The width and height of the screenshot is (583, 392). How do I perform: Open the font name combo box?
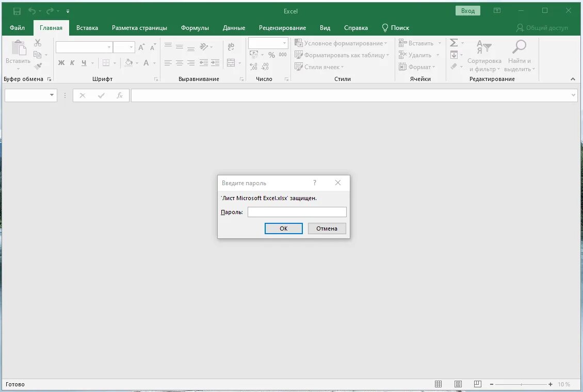[84, 47]
